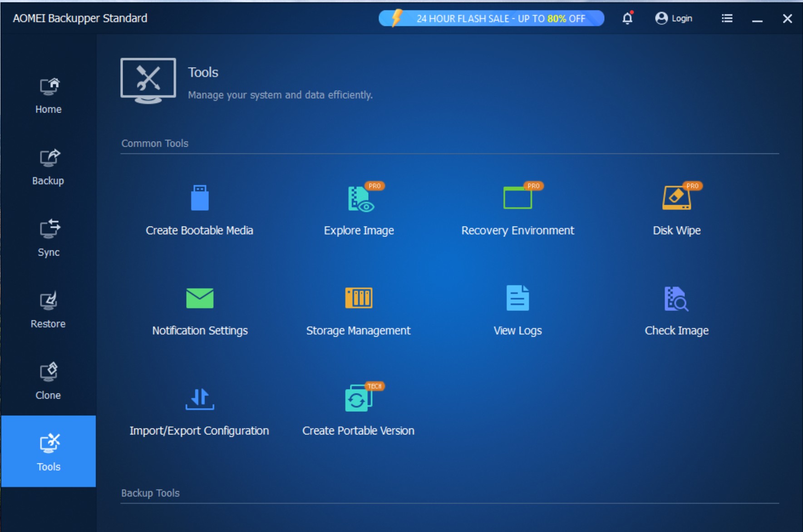Click the Disk Wipe label
Image resolution: width=803 pixels, height=532 pixels.
tap(676, 231)
